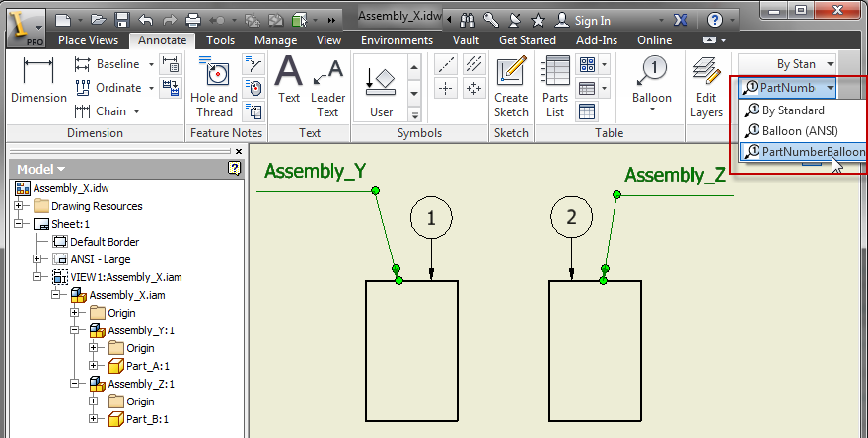Image resolution: width=868 pixels, height=438 pixels.
Task: Click the Centerline tool icon
Action: click(x=446, y=64)
